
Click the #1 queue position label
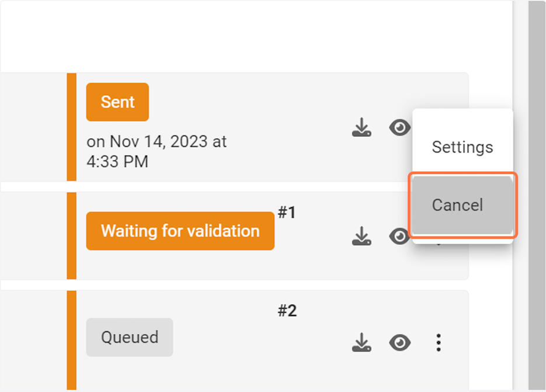pyautogui.click(x=287, y=213)
